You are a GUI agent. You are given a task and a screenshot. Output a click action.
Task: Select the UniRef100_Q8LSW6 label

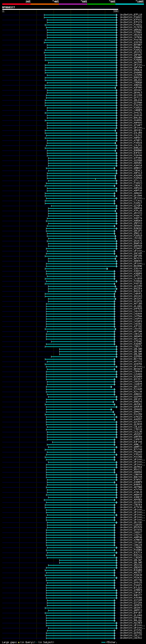pos(131,352)
